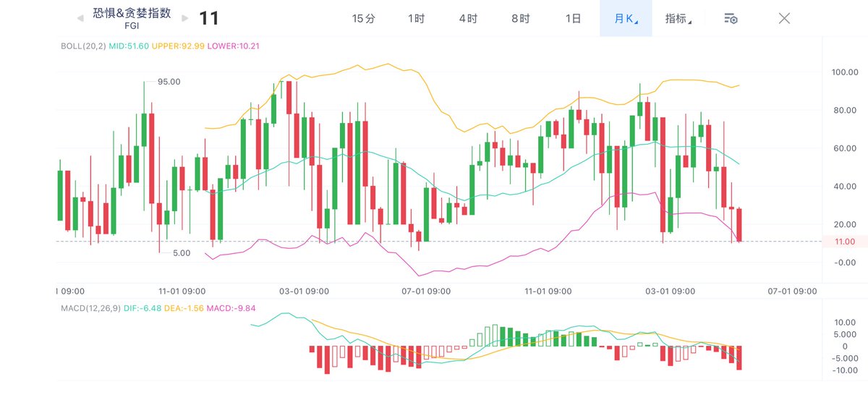
Task: Switch to 15分 timeframe
Action: coord(364,19)
